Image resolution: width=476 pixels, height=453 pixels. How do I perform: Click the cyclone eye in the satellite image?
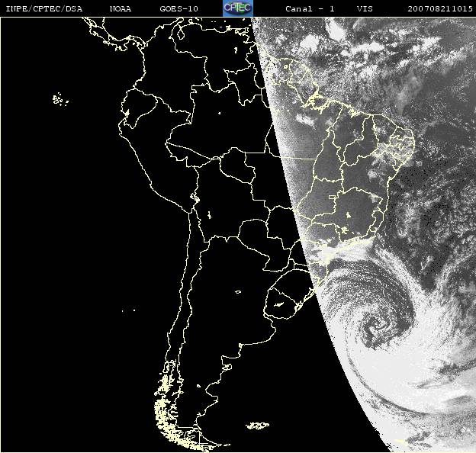click(376, 326)
